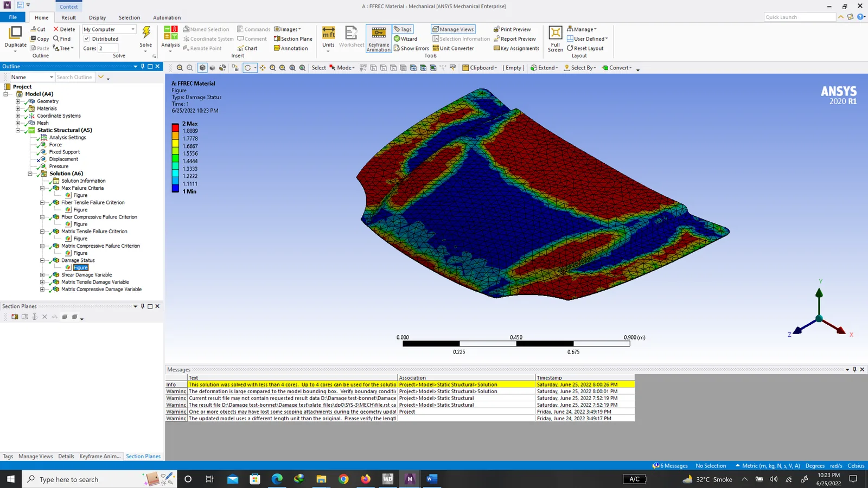
Task: Open Print Preview
Action: pyautogui.click(x=512, y=29)
